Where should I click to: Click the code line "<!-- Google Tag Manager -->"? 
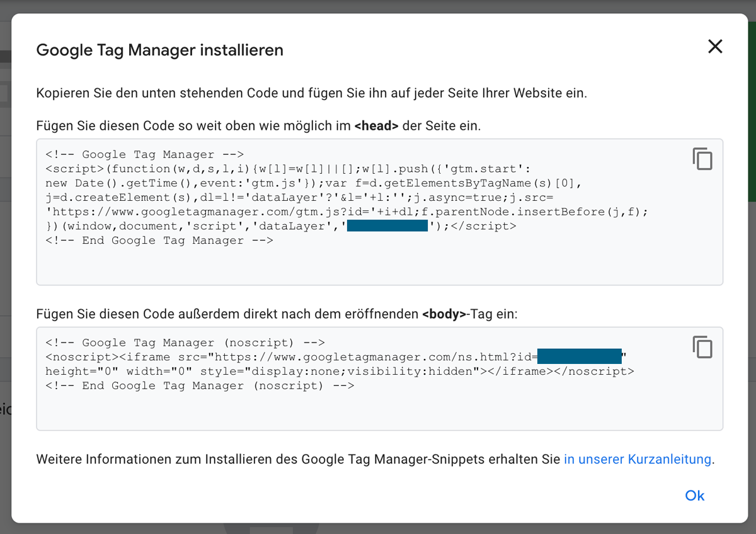coord(144,154)
